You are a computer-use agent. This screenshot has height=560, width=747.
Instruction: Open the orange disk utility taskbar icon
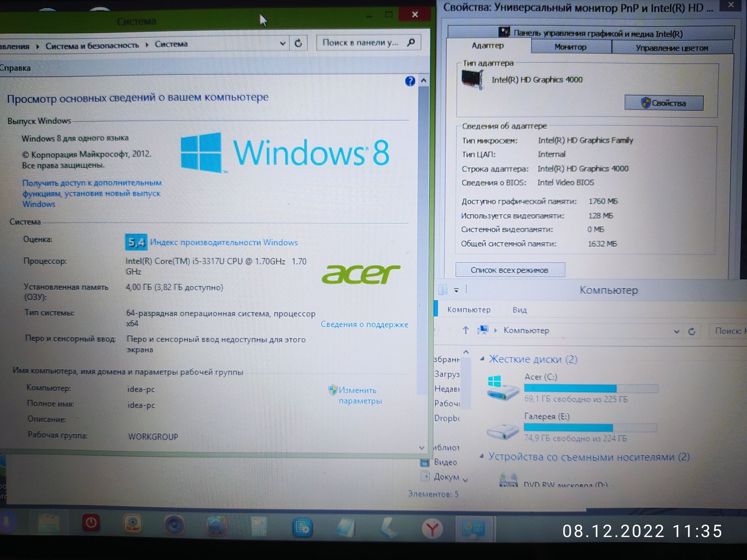[133, 524]
